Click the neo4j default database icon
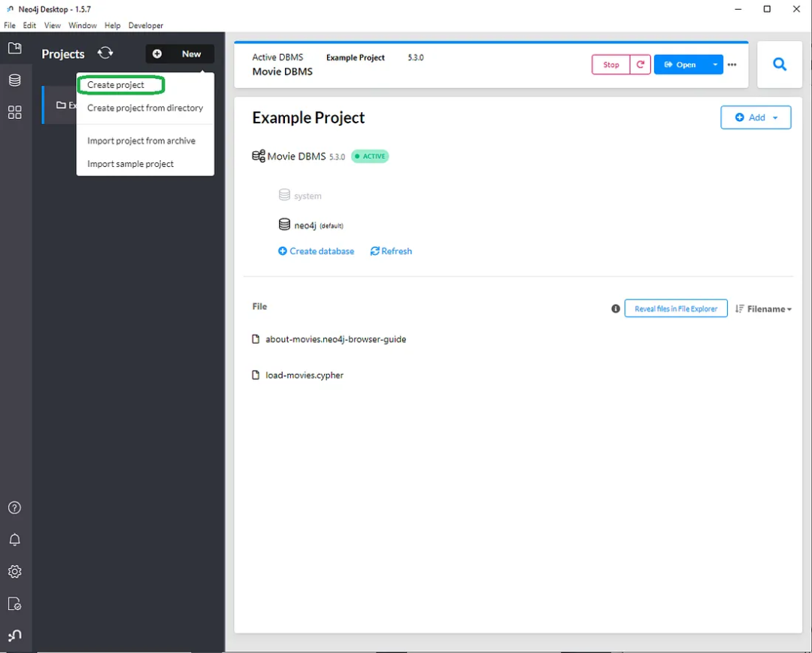 click(284, 224)
